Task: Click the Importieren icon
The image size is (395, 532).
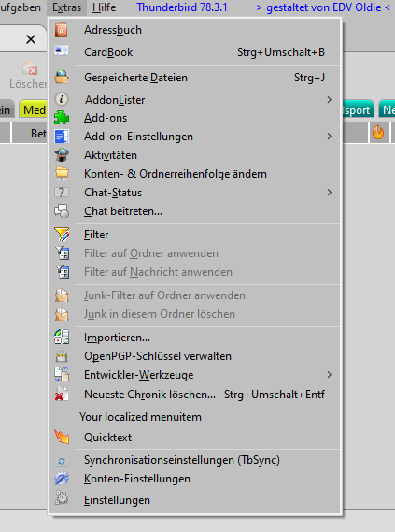Action: [x=62, y=338]
